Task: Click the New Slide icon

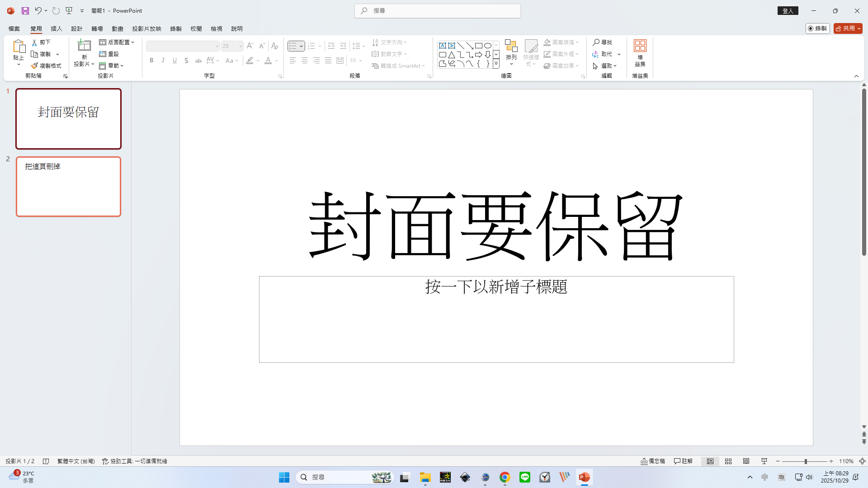Action: tap(84, 45)
